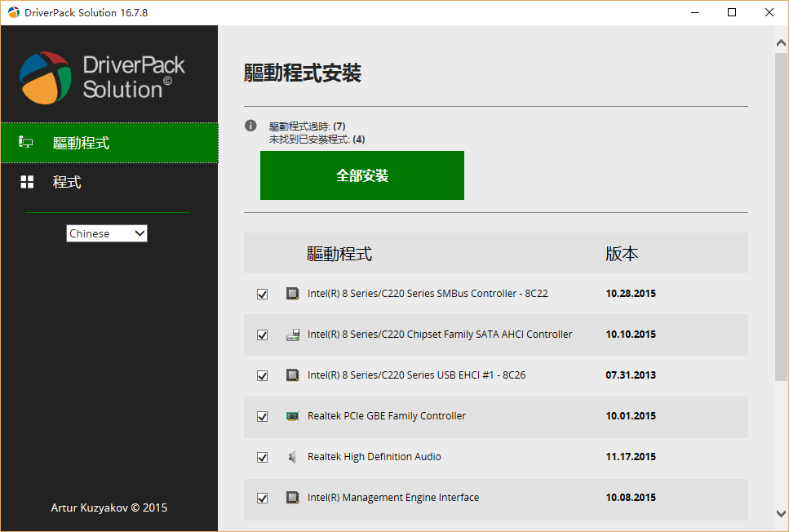Click the DriverPack Solution logo
Viewport: 789px width, 532px height.
[x=102, y=78]
